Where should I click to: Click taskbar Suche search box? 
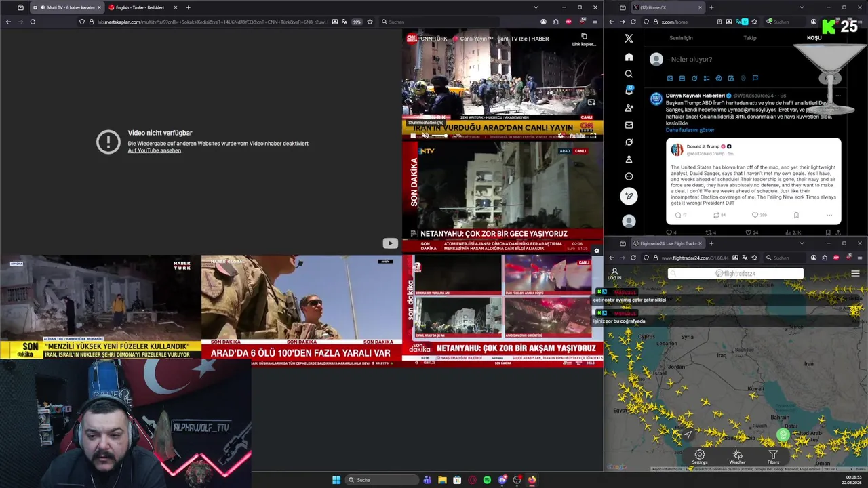click(382, 480)
